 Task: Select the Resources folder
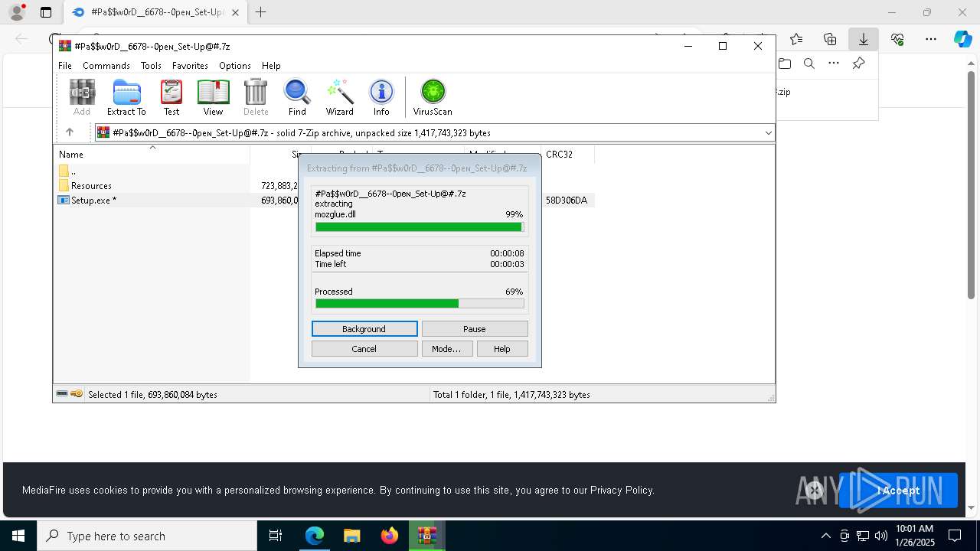91,185
